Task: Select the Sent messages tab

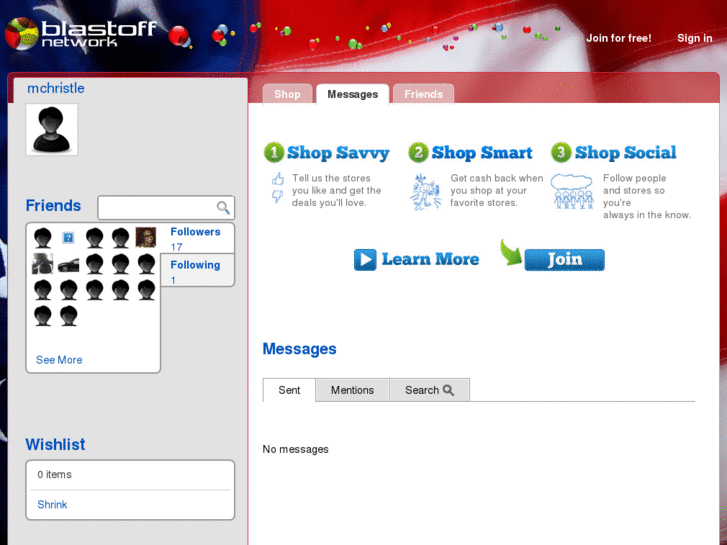Action: [x=289, y=390]
